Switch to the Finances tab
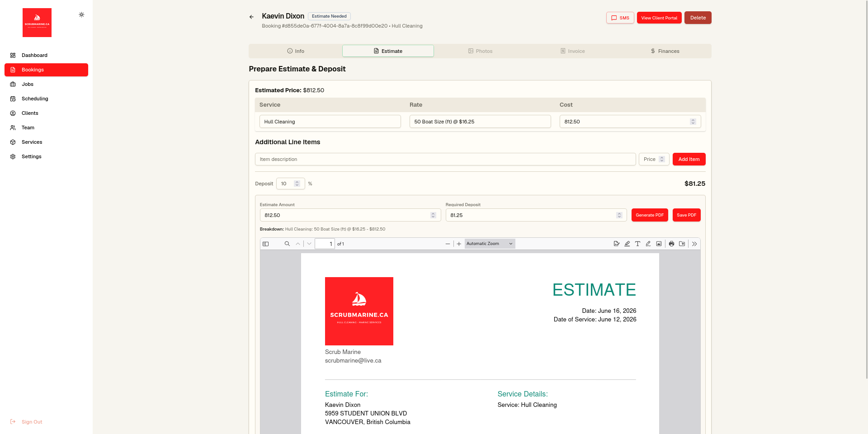This screenshot has height=434, width=868. 665,51
